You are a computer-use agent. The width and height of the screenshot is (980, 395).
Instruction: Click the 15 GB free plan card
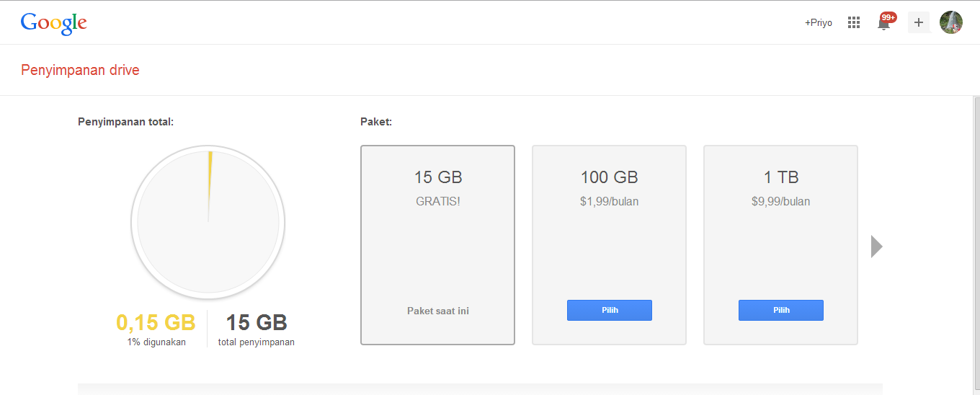(438, 245)
